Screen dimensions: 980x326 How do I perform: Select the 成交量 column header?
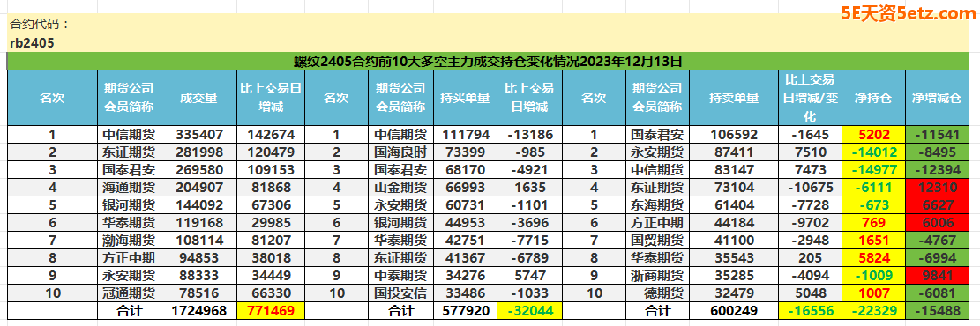pos(198,98)
